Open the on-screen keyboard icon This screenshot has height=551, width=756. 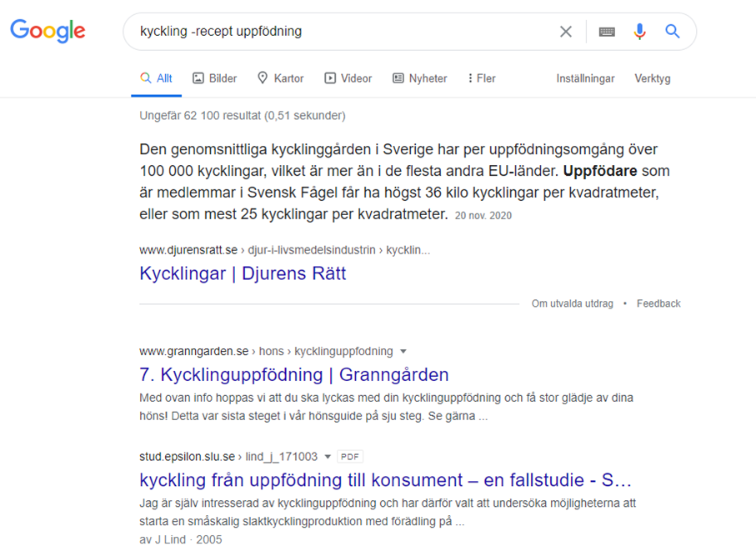[x=607, y=32]
